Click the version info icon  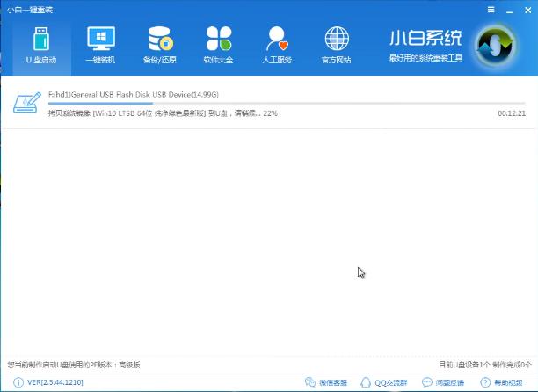tap(18, 382)
